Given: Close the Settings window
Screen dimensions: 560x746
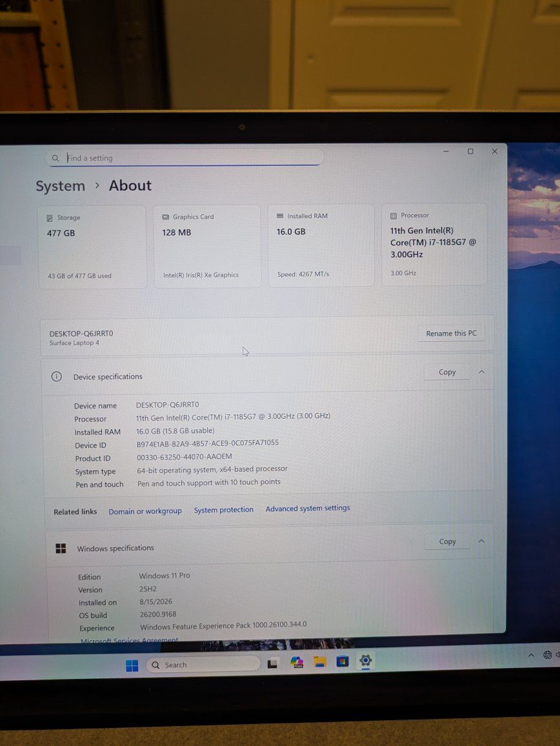Looking at the screenshot, I should tap(494, 151).
